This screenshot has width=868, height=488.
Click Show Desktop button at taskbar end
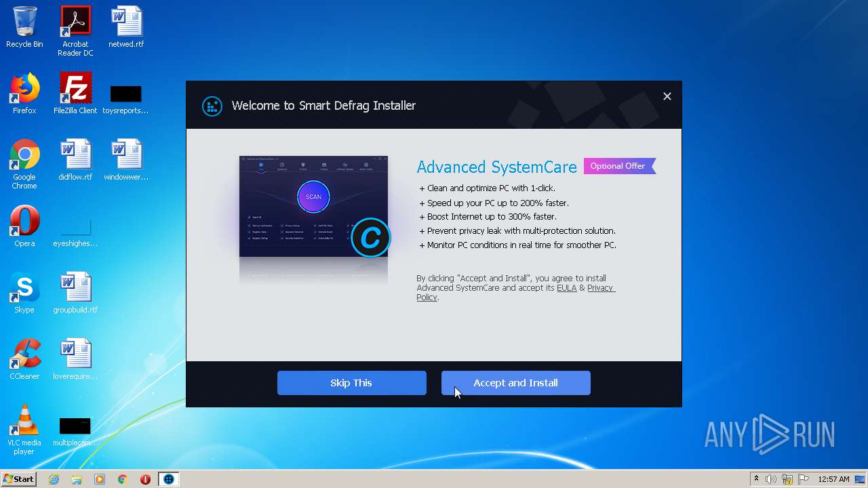tap(860, 479)
